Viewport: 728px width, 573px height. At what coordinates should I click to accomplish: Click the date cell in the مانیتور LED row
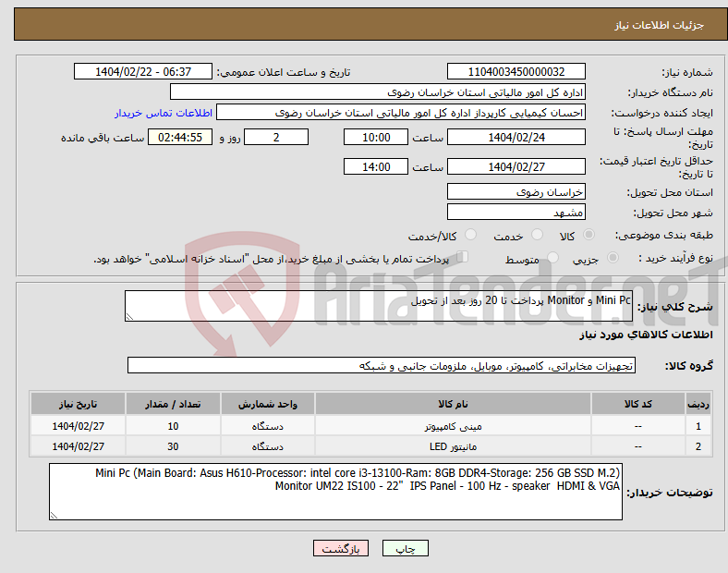coord(78,446)
